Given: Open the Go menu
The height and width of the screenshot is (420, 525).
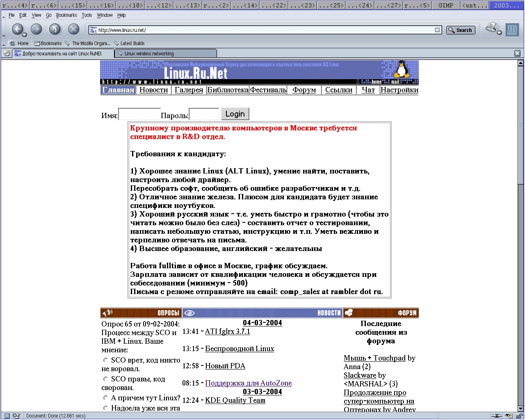Looking at the screenshot, I should click(x=49, y=15).
